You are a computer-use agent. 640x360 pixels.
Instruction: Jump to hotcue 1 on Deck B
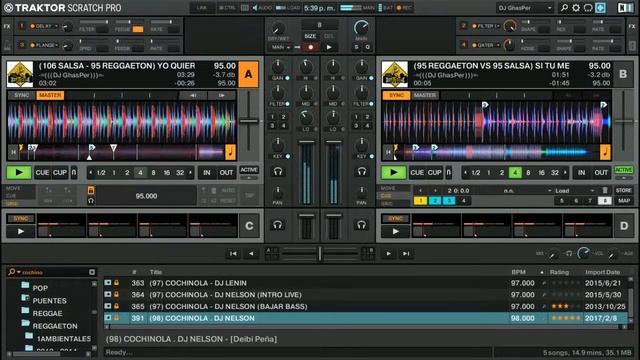[420, 200]
